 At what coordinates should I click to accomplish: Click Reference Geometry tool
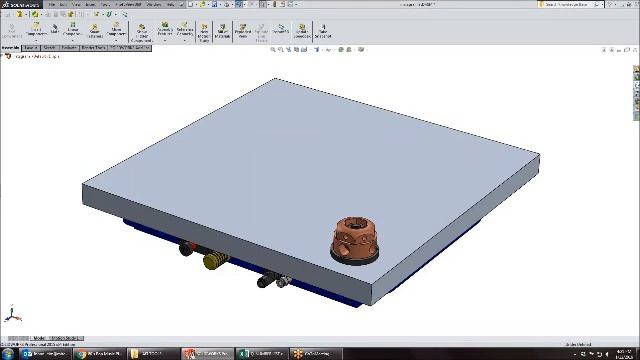pos(184,29)
